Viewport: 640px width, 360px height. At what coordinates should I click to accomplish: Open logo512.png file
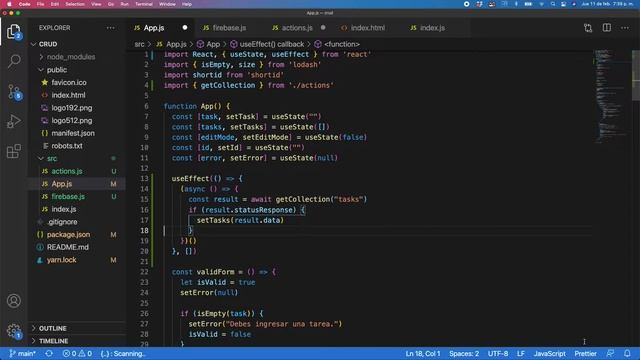pyautogui.click(x=72, y=120)
